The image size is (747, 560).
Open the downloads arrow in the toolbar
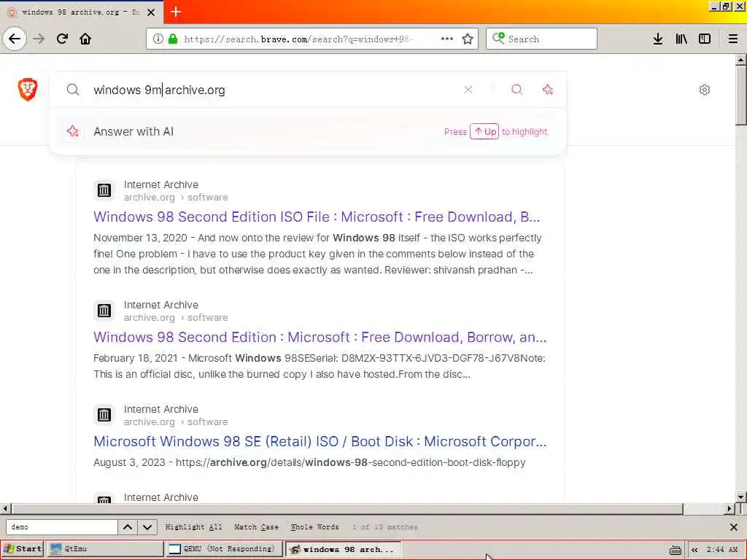(658, 39)
